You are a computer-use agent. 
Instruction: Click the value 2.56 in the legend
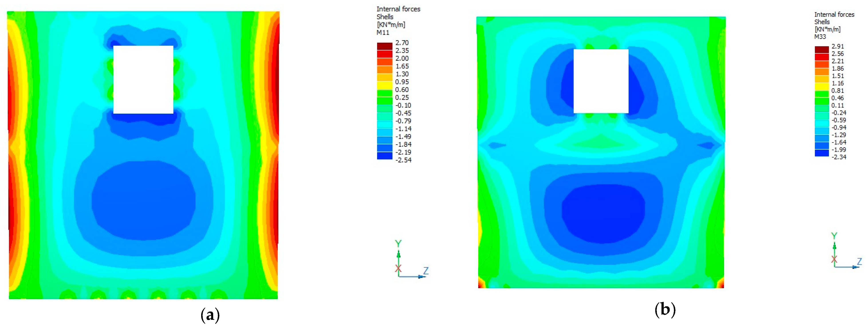point(838,54)
